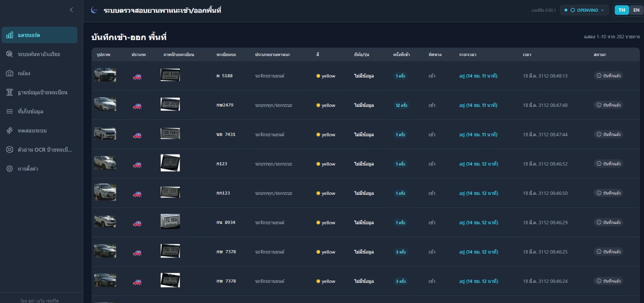Open the system test (ทดสอบระบบ) lightning icon

tap(10, 131)
